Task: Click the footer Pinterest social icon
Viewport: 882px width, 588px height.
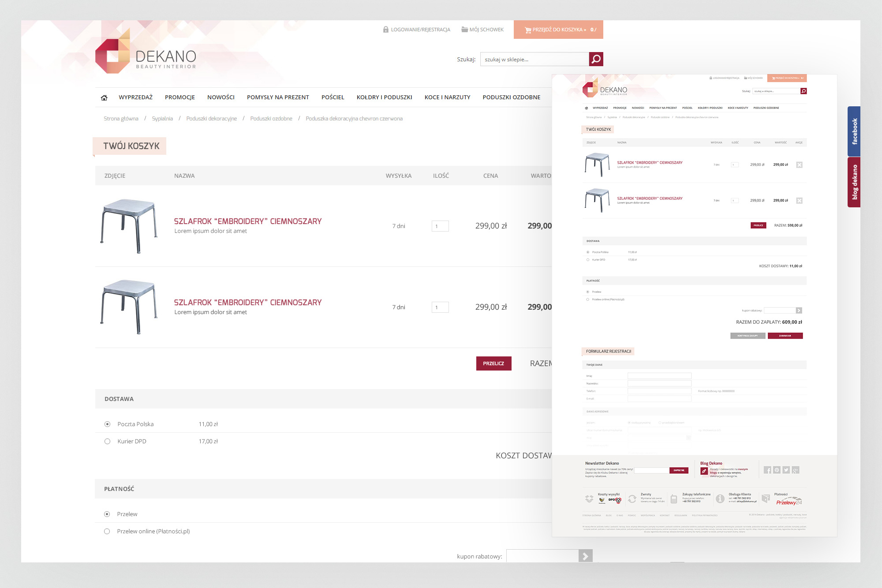Action: pyautogui.click(x=777, y=470)
